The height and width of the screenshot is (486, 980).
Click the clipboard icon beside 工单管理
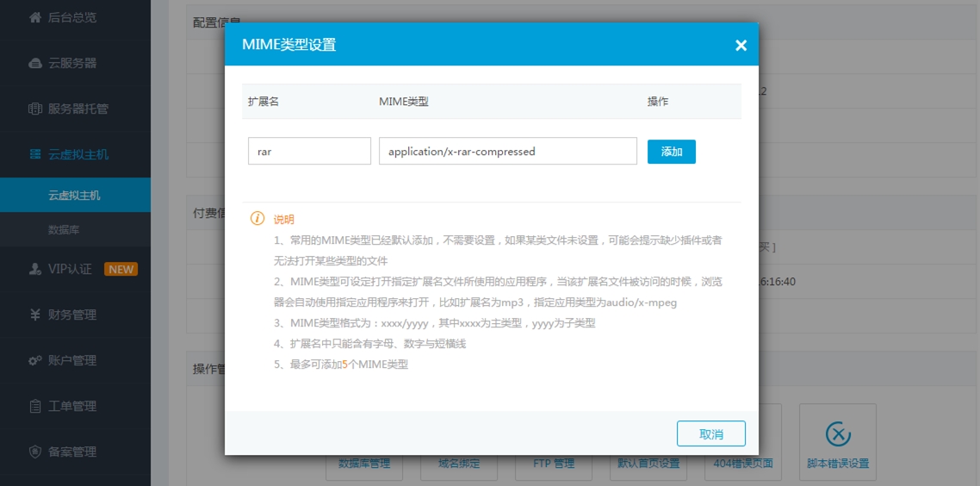tap(35, 406)
